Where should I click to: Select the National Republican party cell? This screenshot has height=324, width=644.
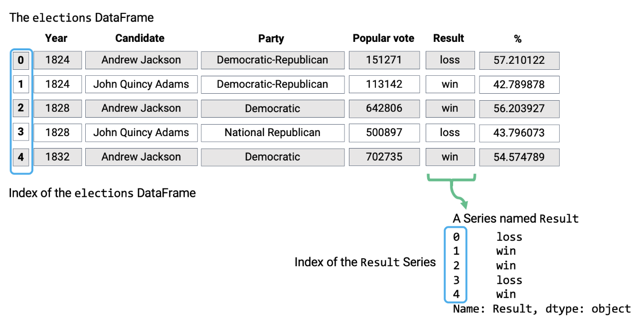(x=273, y=133)
